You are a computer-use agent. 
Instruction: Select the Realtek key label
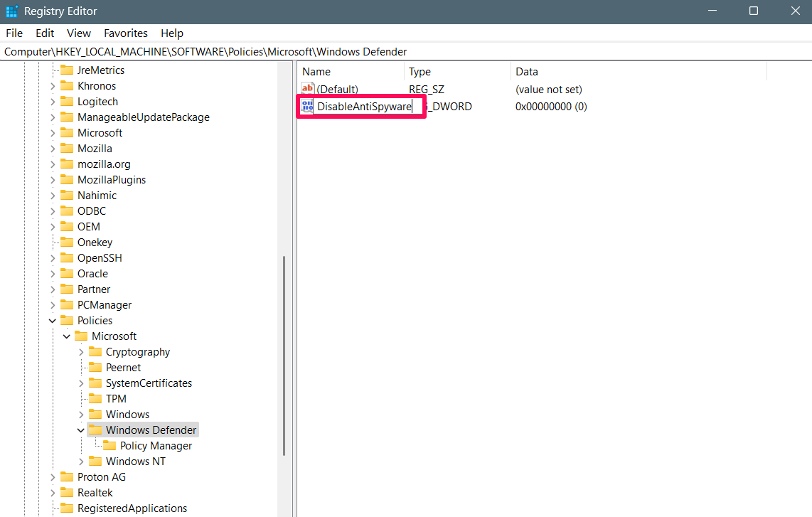pos(95,493)
